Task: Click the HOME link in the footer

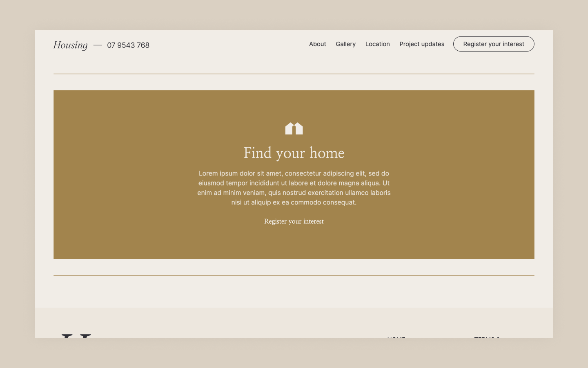Action: (395, 339)
